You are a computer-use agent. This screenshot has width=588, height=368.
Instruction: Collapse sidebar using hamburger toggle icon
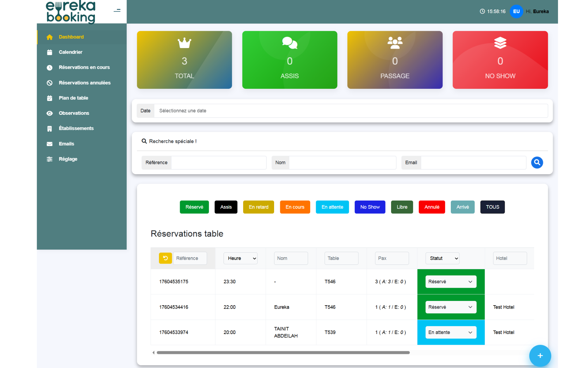click(117, 11)
